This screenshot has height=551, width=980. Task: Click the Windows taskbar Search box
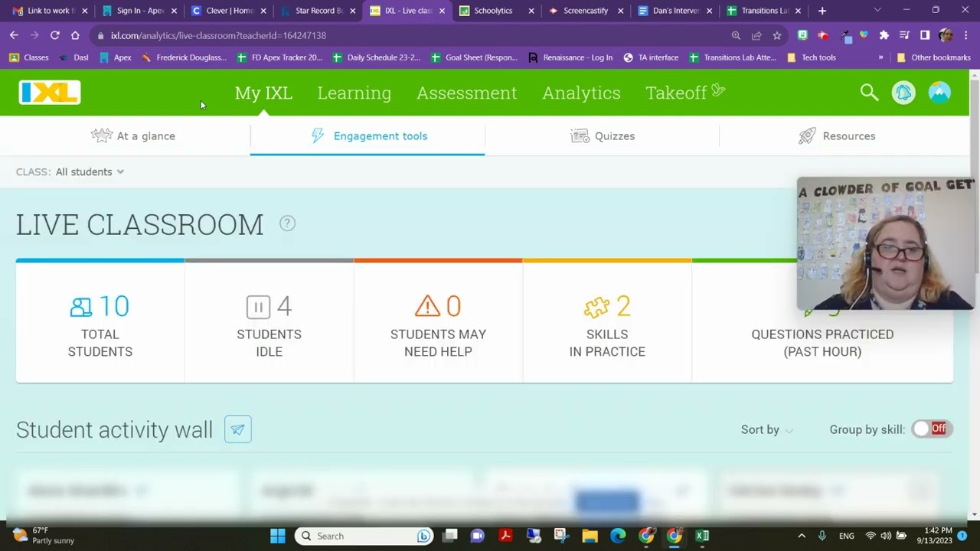364,536
